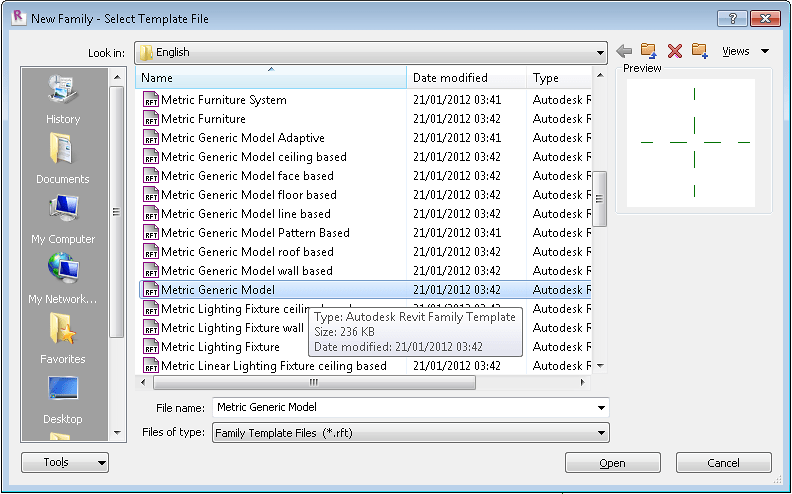Open the Views dropdown menu
Screen dimensions: 792x494
pos(745,51)
